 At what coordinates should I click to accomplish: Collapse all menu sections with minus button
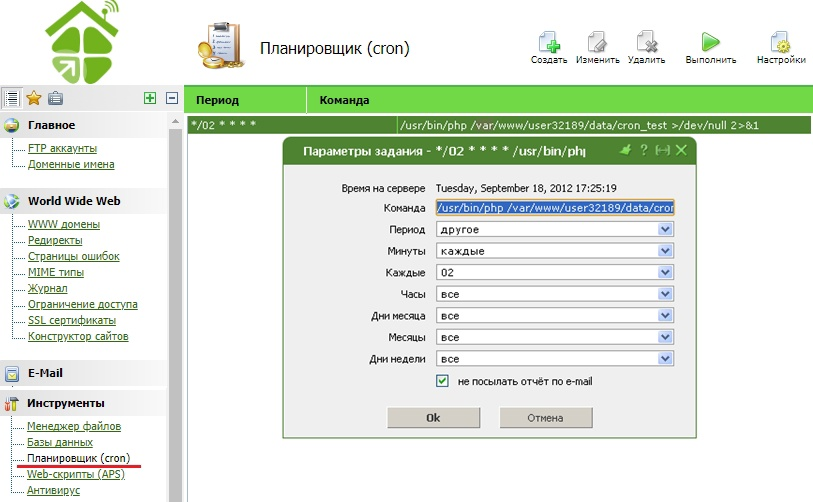point(172,98)
